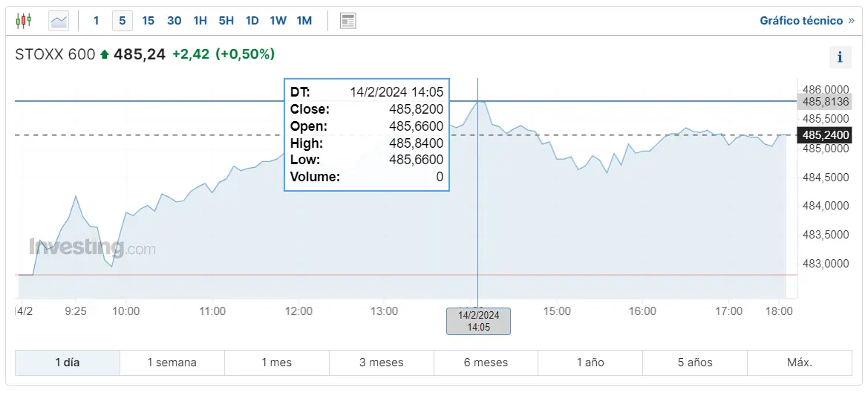The height and width of the screenshot is (393, 868).
Task: Switch to the 5 años range
Action: 695,363
